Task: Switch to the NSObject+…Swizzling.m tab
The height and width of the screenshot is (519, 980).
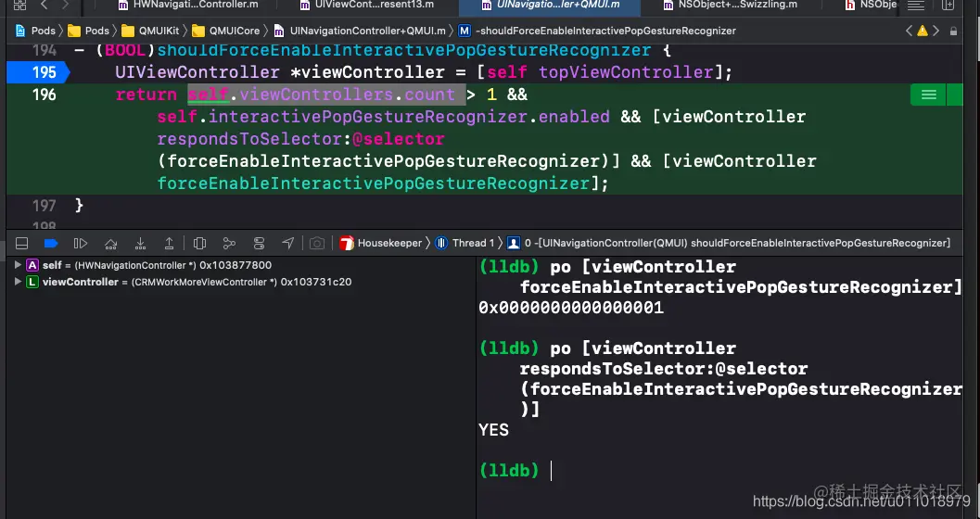Action: pyautogui.click(x=730, y=5)
